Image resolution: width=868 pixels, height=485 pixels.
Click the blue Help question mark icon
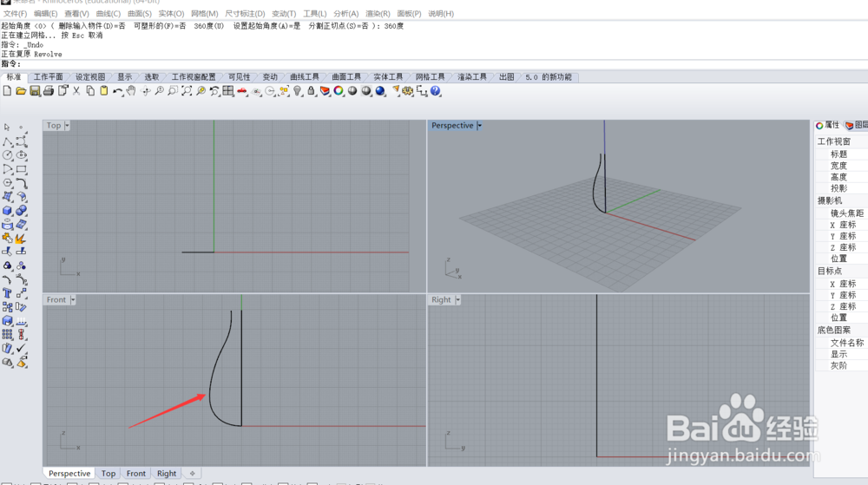(436, 91)
